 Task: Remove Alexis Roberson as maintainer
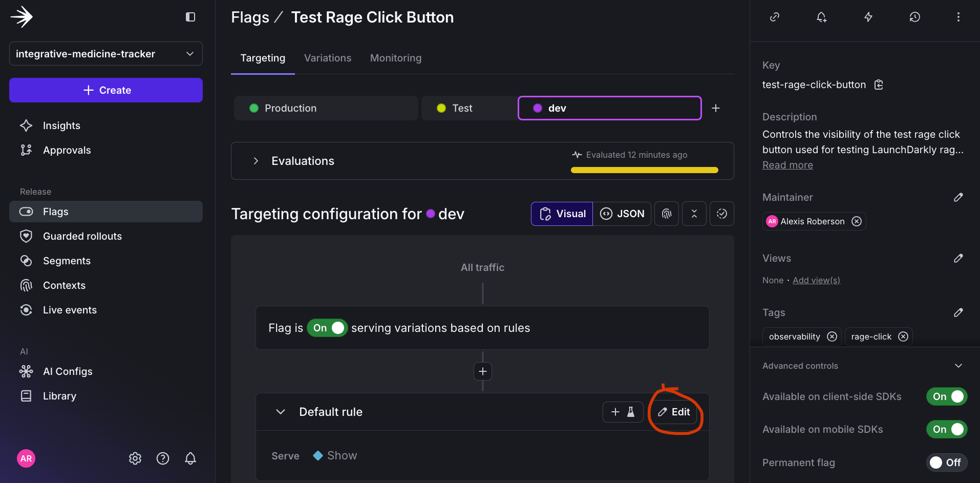coord(856,221)
